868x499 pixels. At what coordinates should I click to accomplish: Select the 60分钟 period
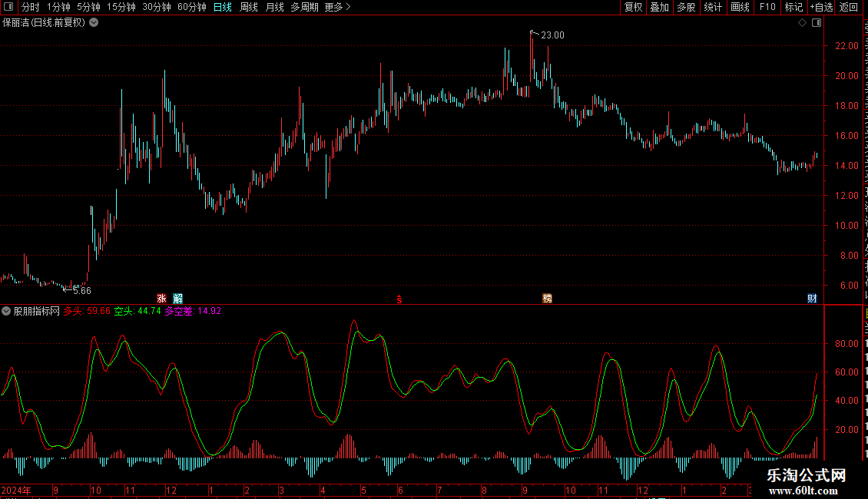click(x=192, y=7)
